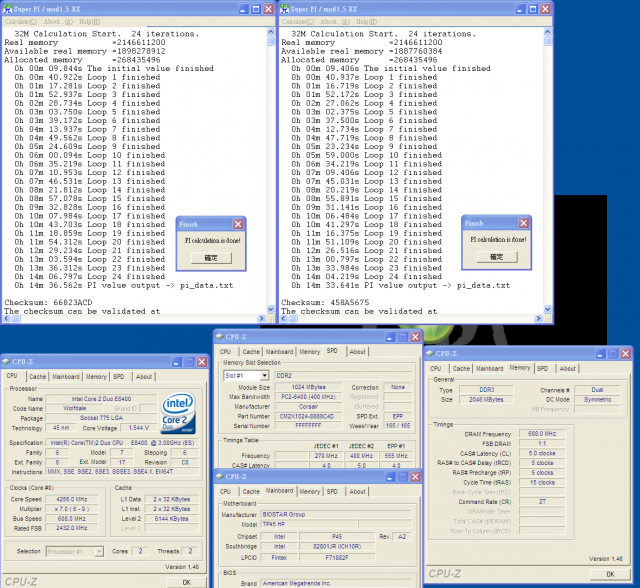Screen dimensions: 640x588
Task: Click the CPU-Z title icon in the SPD window
Action: click(219, 337)
